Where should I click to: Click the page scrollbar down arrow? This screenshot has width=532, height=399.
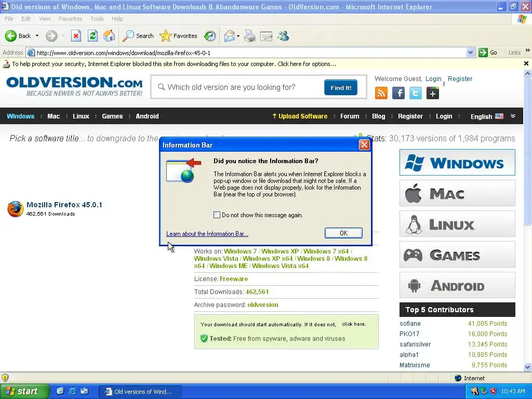527,367
